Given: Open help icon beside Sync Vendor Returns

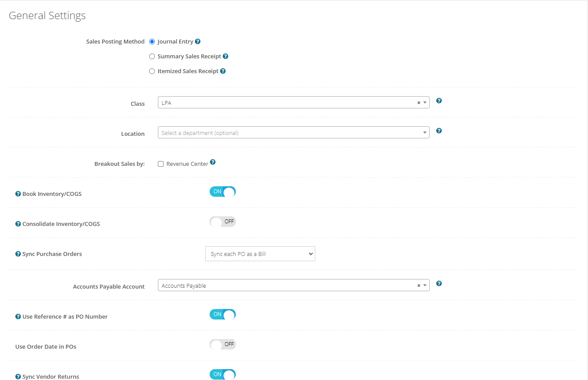Looking at the screenshot, I should point(18,377).
